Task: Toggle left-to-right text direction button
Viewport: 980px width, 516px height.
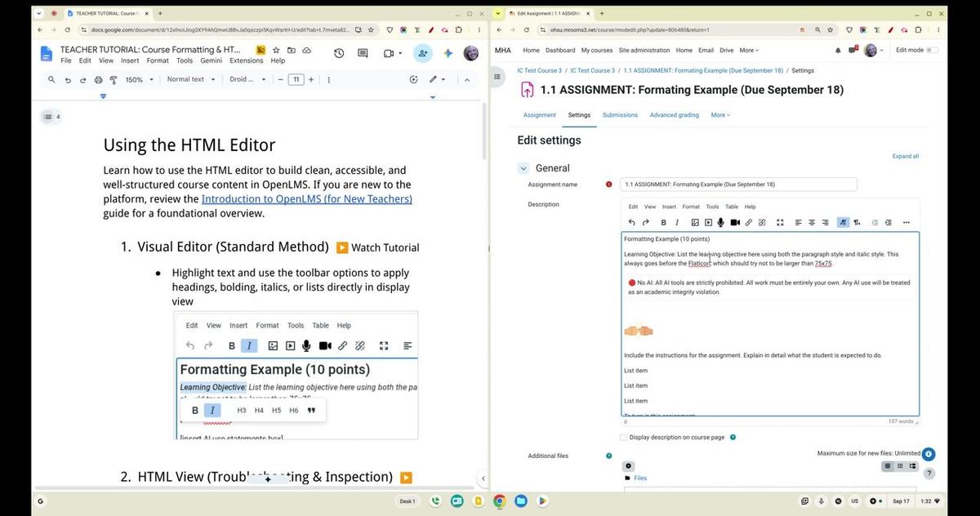Action: [x=844, y=222]
